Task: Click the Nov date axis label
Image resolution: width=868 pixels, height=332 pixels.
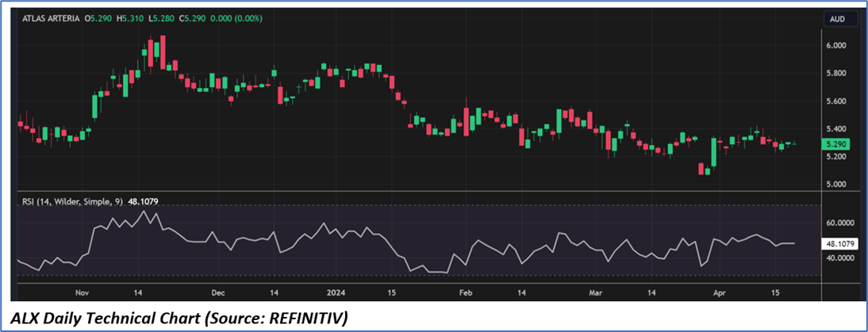Action: click(82, 292)
